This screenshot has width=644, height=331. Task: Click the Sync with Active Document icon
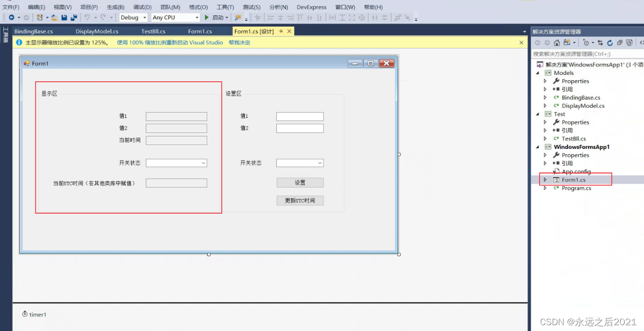(x=601, y=43)
